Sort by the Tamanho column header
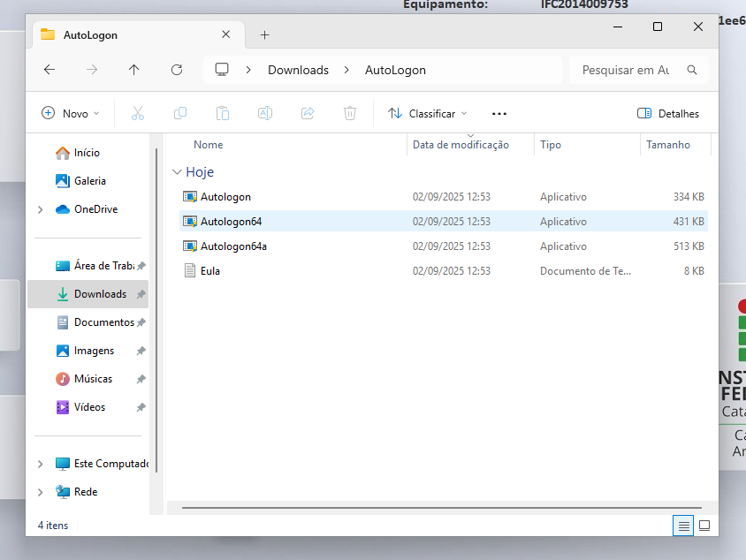 [x=675, y=145]
